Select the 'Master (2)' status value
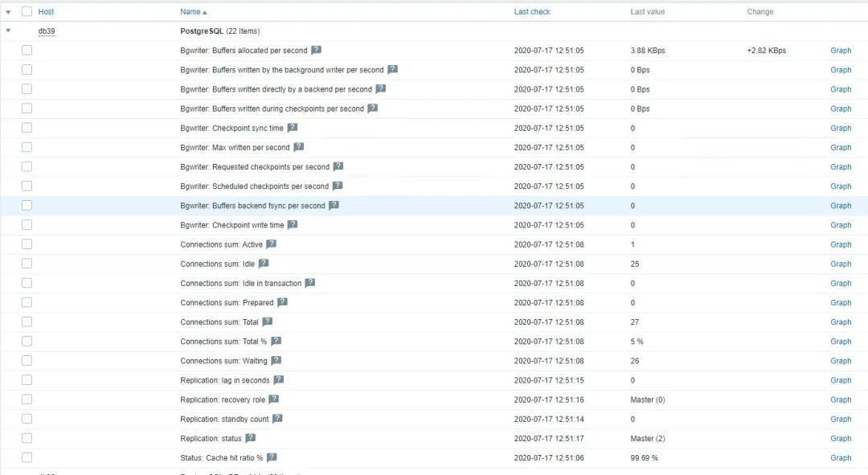868x475 pixels. point(648,438)
